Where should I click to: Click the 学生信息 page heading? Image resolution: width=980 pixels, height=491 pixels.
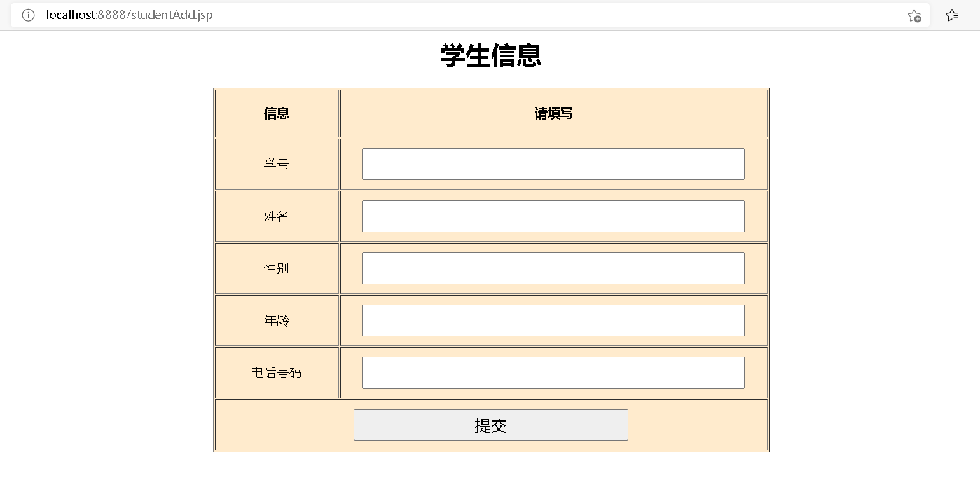[490, 56]
